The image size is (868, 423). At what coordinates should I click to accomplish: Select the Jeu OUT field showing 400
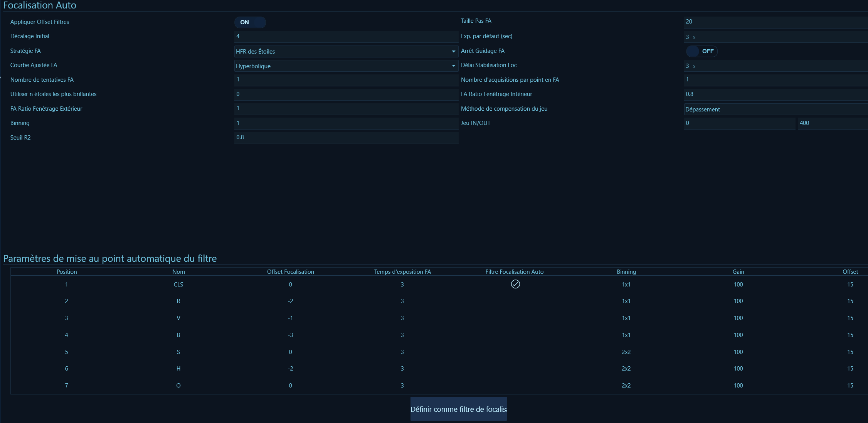[832, 123]
